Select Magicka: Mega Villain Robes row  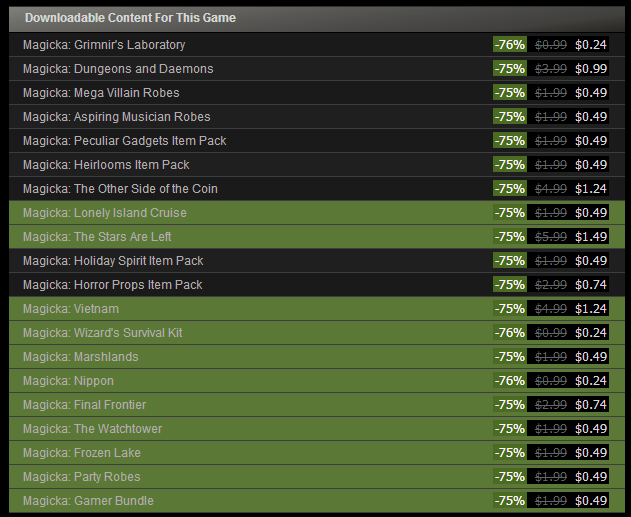coord(317,93)
